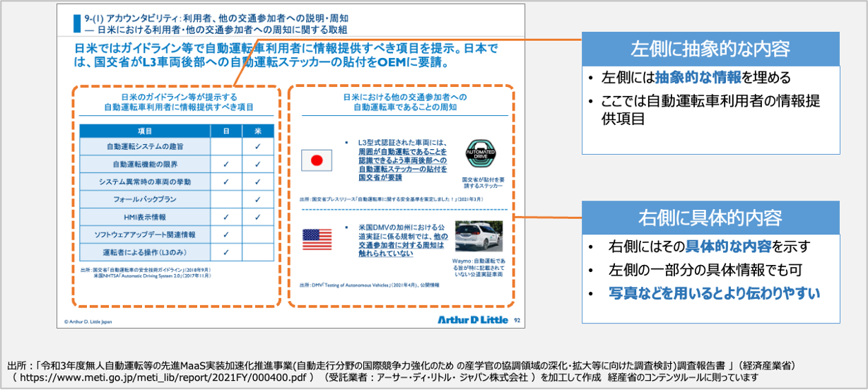Image resolution: width=868 pixels, height=390 pixels.
Task: Click the Japan flag icon
Action: point(316,161)
